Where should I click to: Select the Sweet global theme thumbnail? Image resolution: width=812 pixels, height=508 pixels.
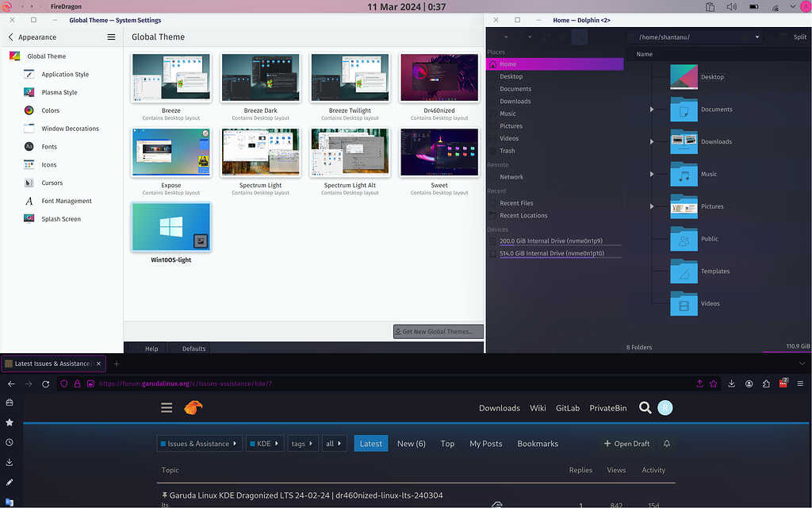click(439, 152)
